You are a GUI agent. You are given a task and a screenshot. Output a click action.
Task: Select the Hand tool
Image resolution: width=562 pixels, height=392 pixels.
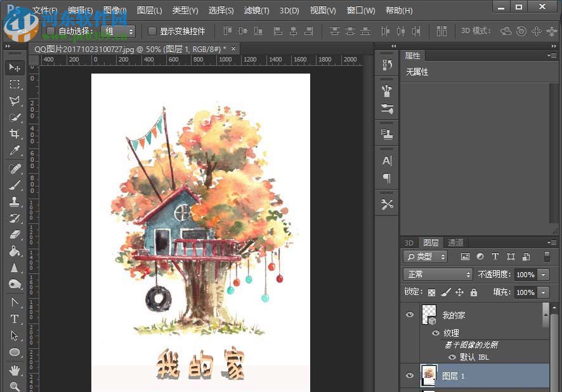tap(15, 370)
